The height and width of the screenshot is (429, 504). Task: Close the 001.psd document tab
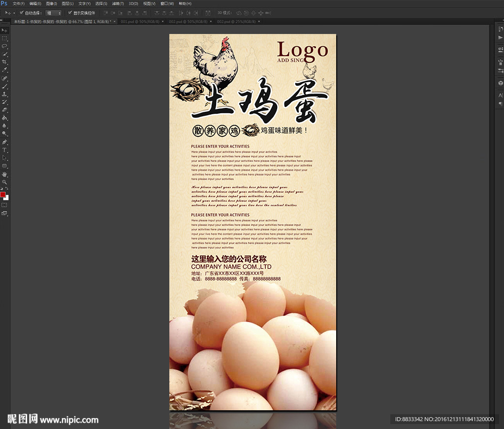pos(162,22)
